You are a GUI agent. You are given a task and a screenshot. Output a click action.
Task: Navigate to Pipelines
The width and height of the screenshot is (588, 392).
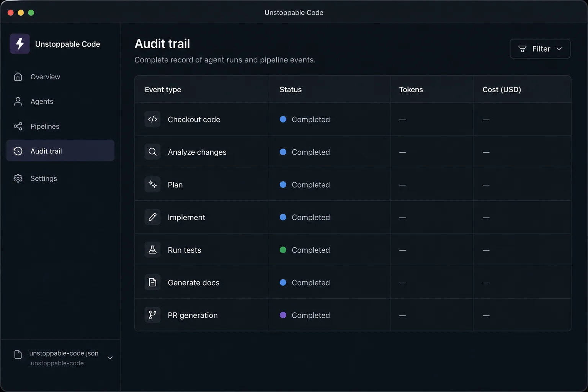point(60,126)
